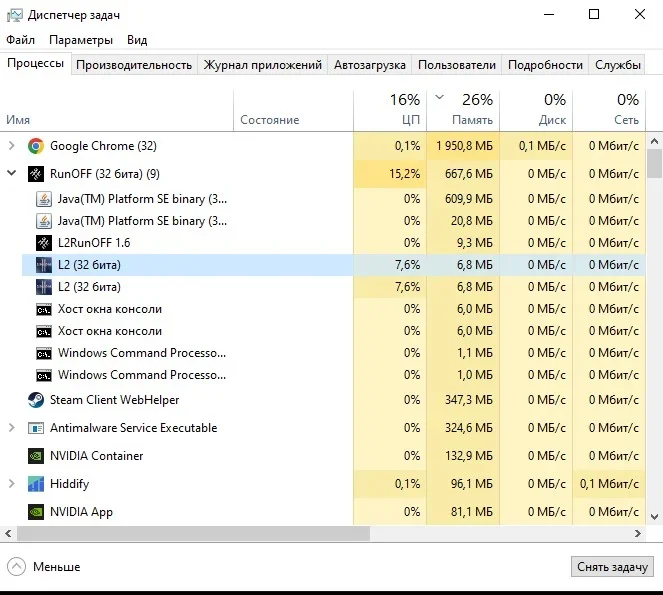Click the 347,3 МБ memory value
Screen dimensions: 663x595
469,400
